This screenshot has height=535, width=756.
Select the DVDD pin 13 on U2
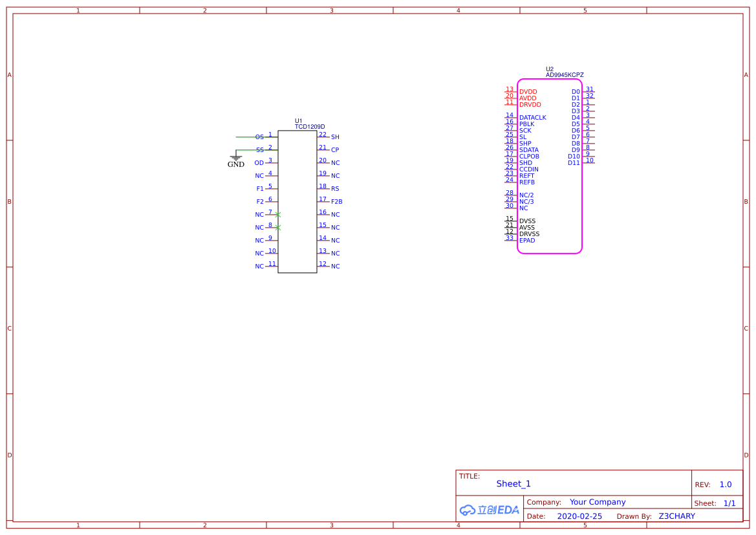[511, 92]
